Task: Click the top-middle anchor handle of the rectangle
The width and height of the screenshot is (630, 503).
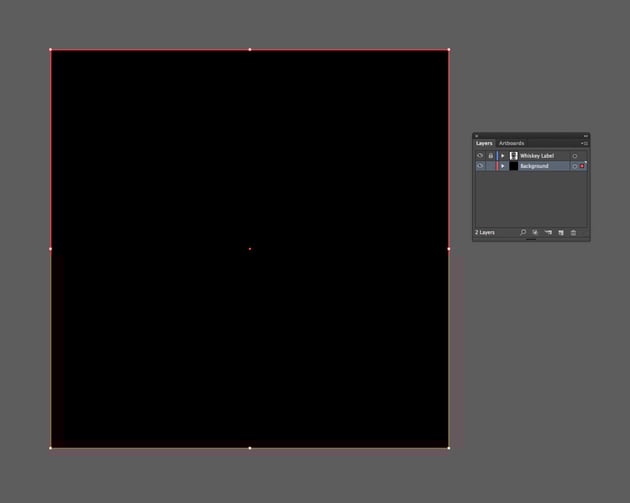Action: click(250, 50)
